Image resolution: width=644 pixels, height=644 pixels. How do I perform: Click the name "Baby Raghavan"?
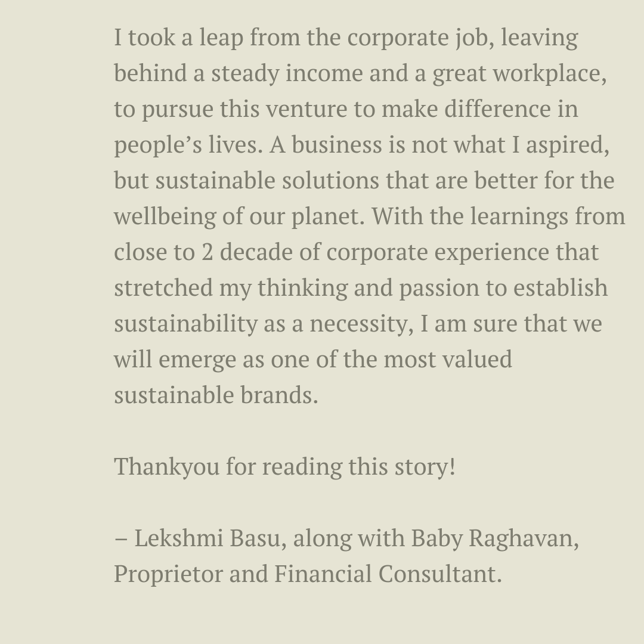tap(494, 538)
